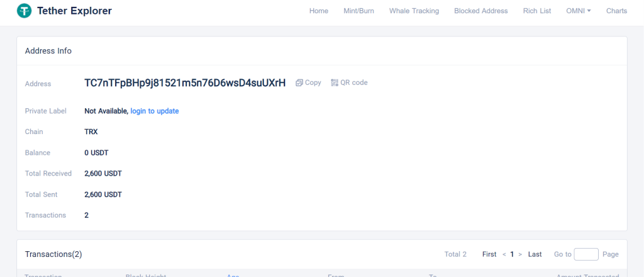This screenshot has width=644, height=277.
Task: Jump to Last page of transactions
Action: coord(535,254)
